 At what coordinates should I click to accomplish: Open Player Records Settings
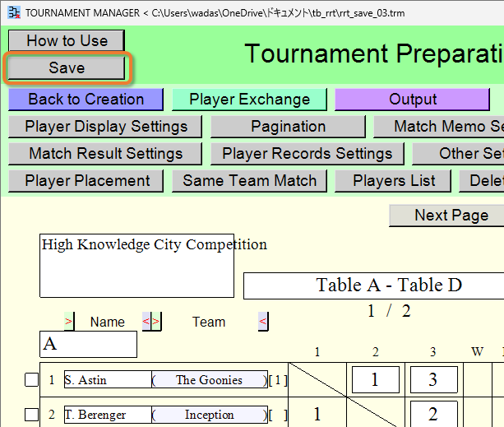click(307, 154)
